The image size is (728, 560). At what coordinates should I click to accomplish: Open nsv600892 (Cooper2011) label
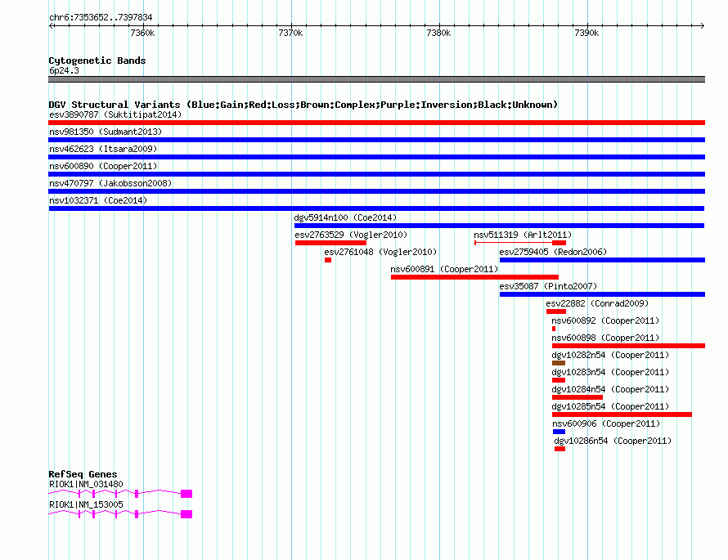point(605,320)
